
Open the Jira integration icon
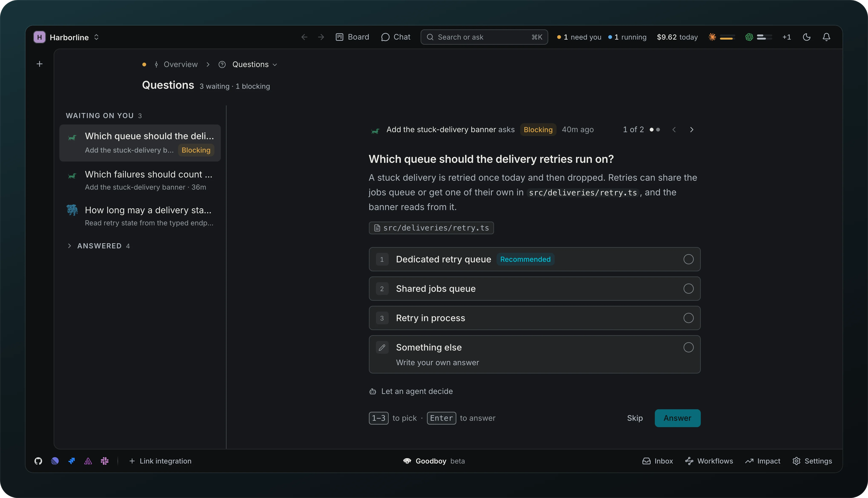click(x=71, y=461)
